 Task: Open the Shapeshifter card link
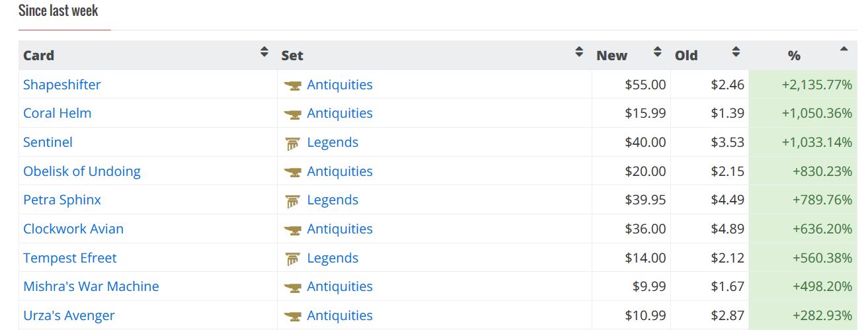tap(62, 85)
